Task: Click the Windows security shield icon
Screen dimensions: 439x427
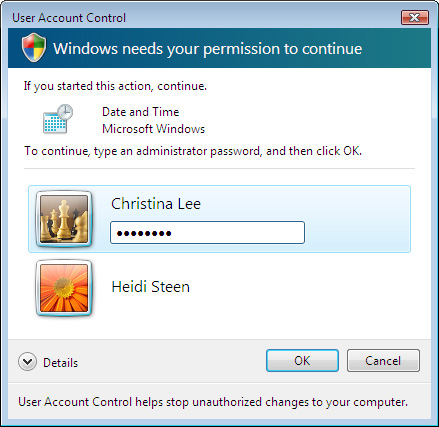Action: click(x=34, y=47)
